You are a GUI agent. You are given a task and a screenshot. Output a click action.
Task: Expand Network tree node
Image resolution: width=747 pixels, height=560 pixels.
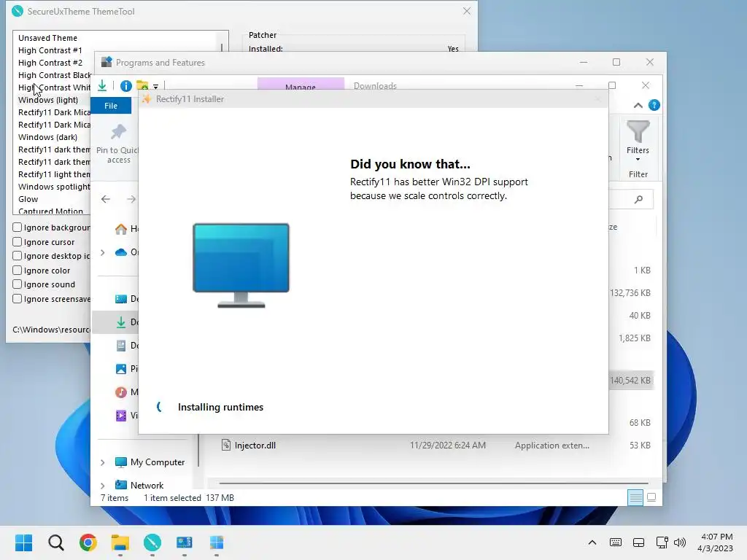click(102, 486)
